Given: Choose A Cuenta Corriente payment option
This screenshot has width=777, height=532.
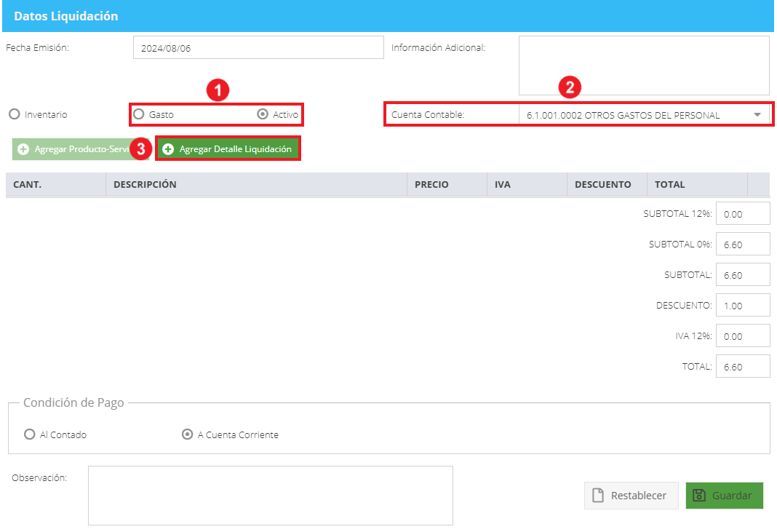Looking at the screenshot, I should point(187,434).
